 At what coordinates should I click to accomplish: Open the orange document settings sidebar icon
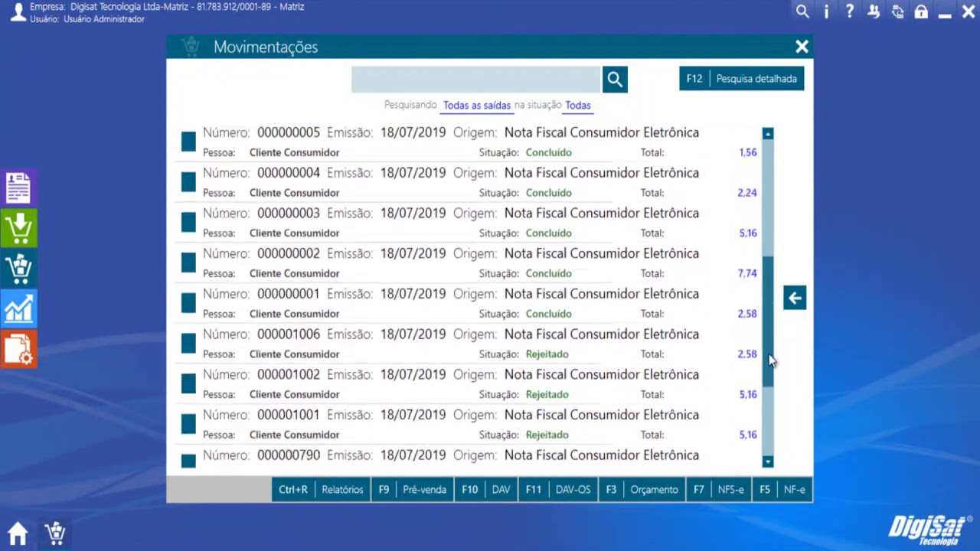18,349
